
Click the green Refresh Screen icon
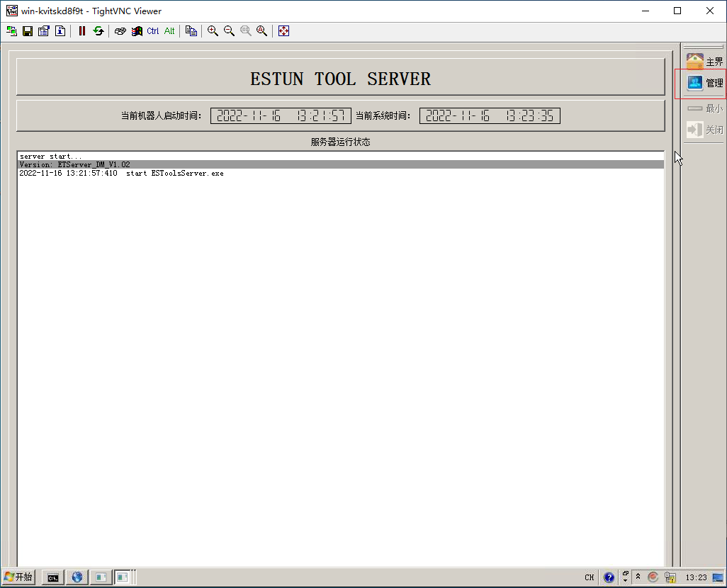98,31
